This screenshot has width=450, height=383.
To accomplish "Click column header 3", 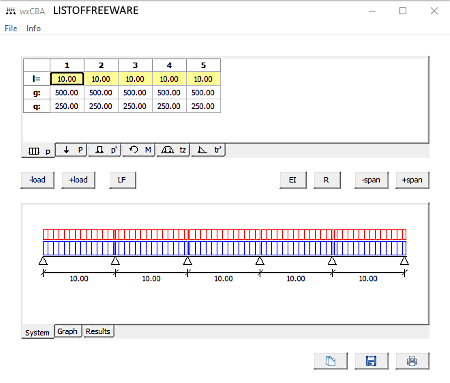I will coord(135,65).
